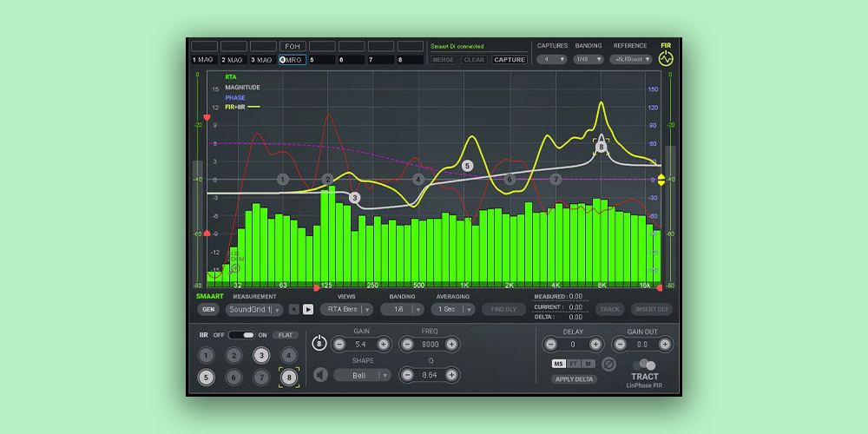
Task: Open the Measurement SoundGrid dropdown
Action: pyautogui.click(x=254, y=310)
